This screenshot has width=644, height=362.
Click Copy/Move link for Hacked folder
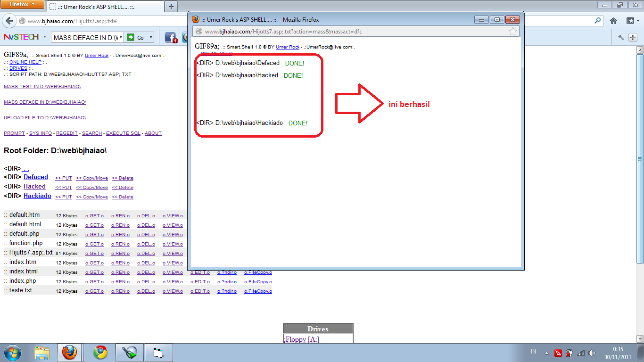[x=92, y=188]
